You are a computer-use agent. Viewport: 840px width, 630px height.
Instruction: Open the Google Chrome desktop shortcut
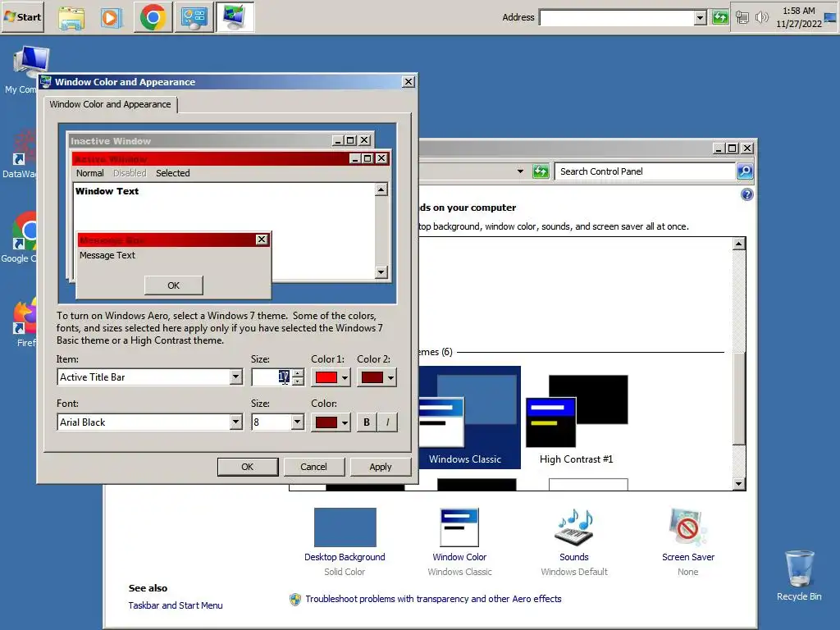[20, 238]
